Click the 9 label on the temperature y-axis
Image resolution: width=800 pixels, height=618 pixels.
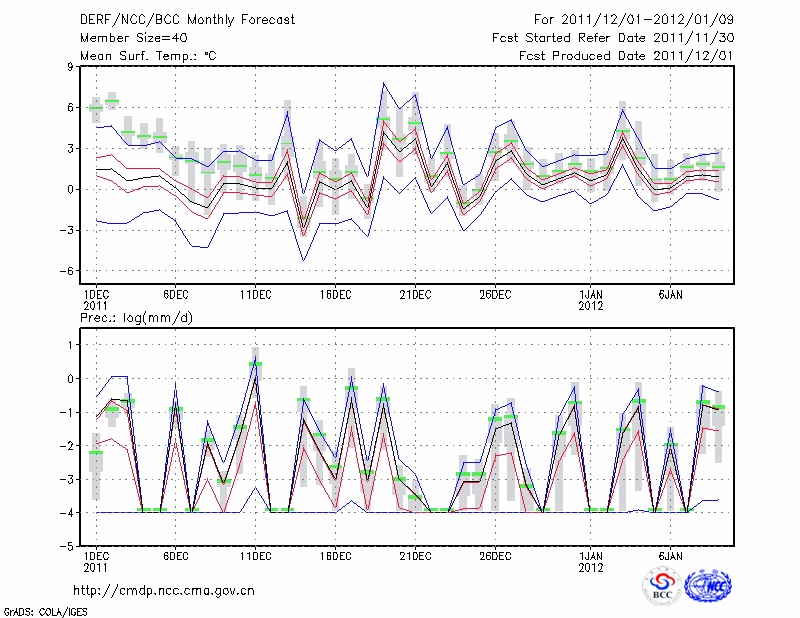70,67
